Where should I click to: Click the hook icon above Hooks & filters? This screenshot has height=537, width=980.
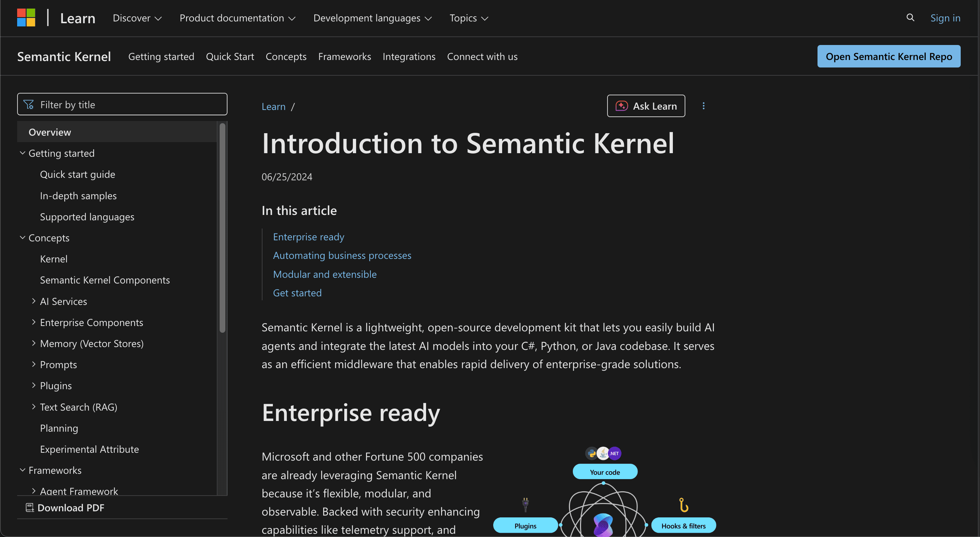(x=684, y=505)
